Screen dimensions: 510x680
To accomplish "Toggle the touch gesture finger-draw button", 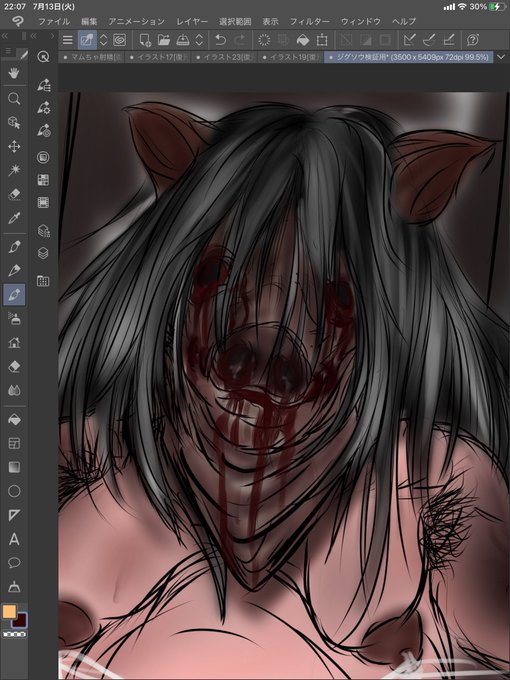I will coord(87,40).
